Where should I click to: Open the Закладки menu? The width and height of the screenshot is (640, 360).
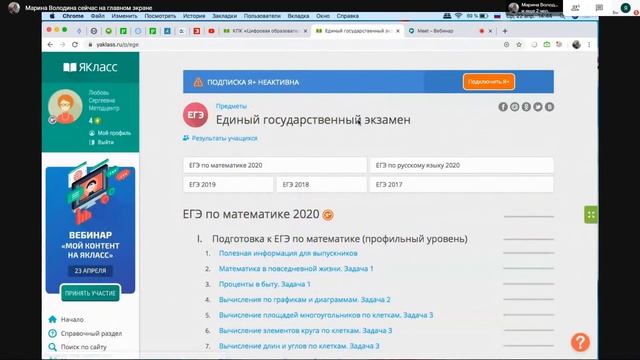pyautogui.click(x=224, y=16)
